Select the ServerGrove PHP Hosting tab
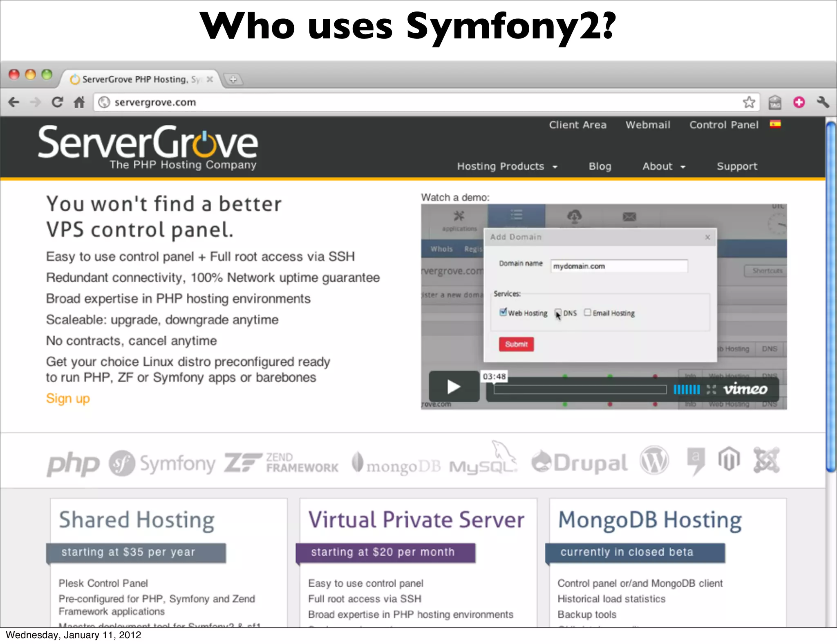Viewport: 837px width, 644px height. [x=141, y=79]
